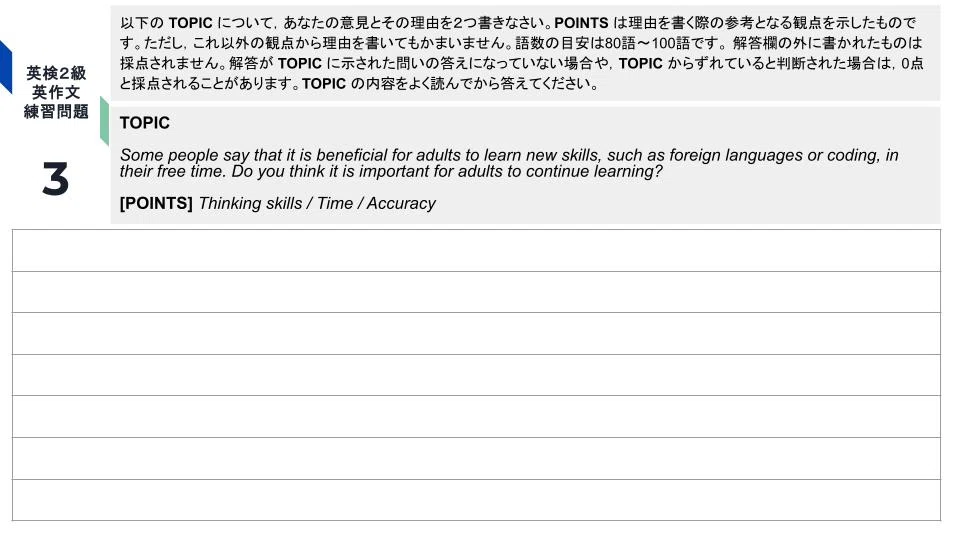Image resolution: width=960 pixels, height=540 pixels.
Task: Click the bold TOPIC heading
Action: coord(144,122)
